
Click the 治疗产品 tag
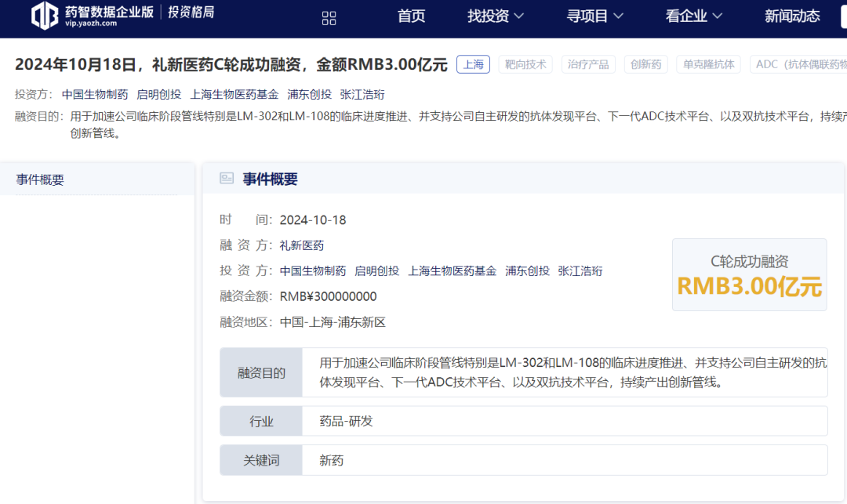pos(588,64)
